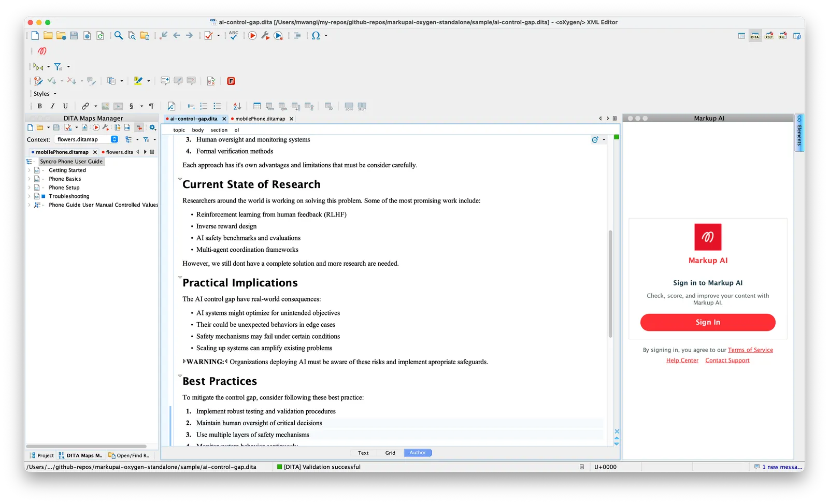Expand the Troubleshooting tree node

click(x=29, y=196)
